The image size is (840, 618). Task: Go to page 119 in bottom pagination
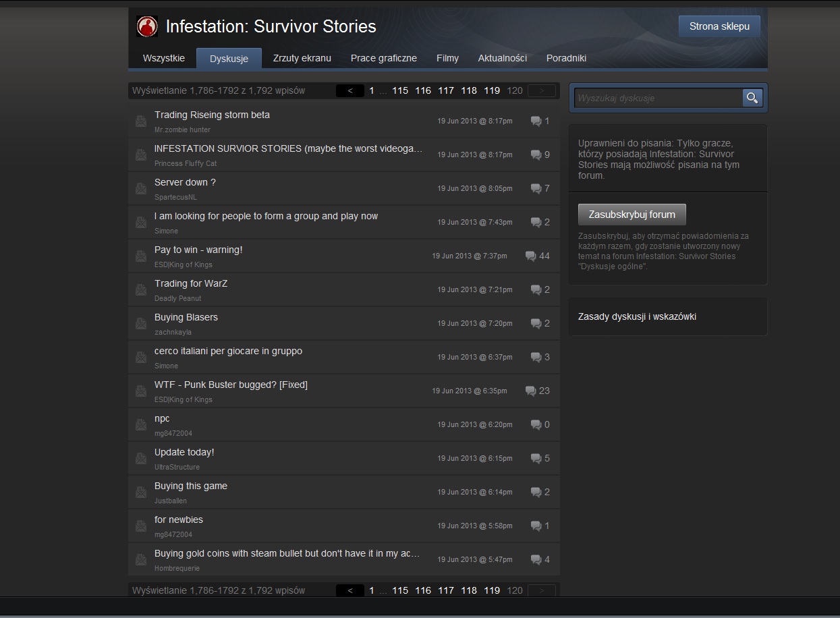coord(492,590)
